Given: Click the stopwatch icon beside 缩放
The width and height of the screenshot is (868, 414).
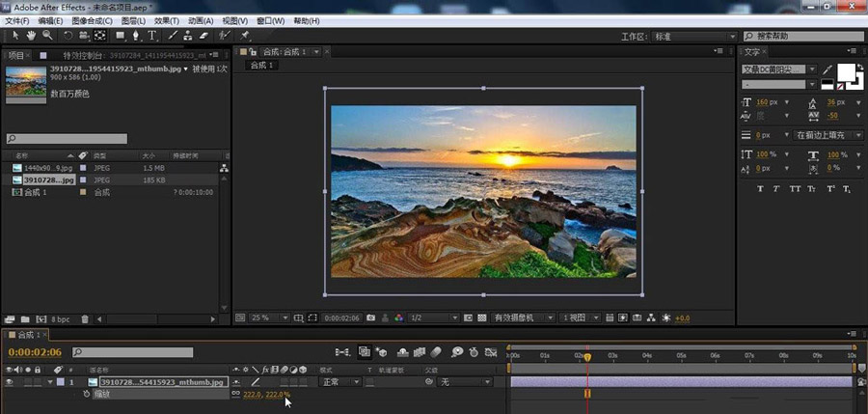Looking at the screenshot, I should pos(87,394).
